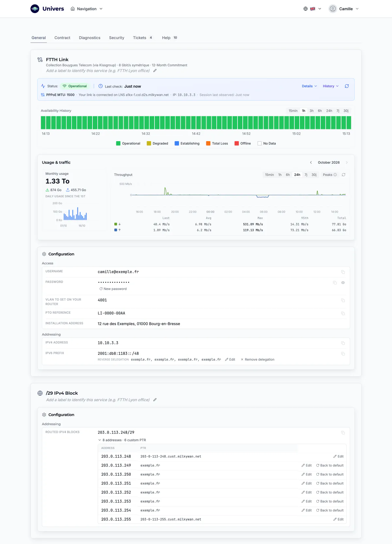Edit PTR for 203.0.113.251
Image resolution: width=392 pixels, height=544 pixels.
pyautogui.click(x=306, y=483)
